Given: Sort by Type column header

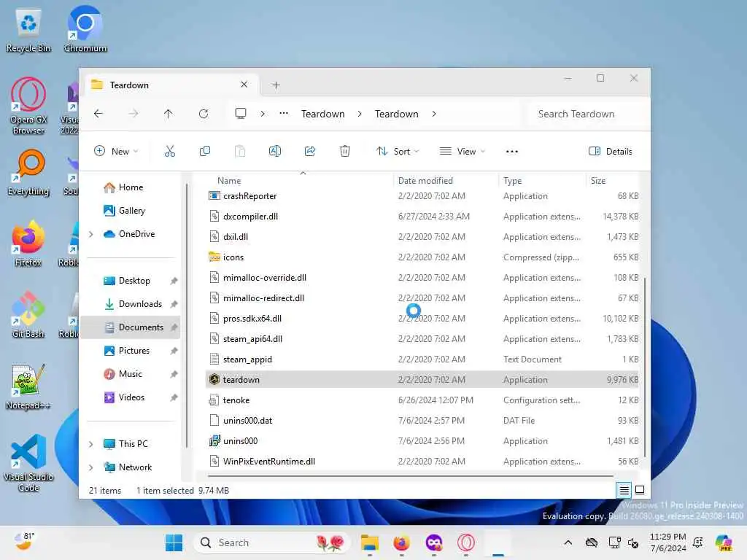Looking at the screenshot, I should (512, 181).
